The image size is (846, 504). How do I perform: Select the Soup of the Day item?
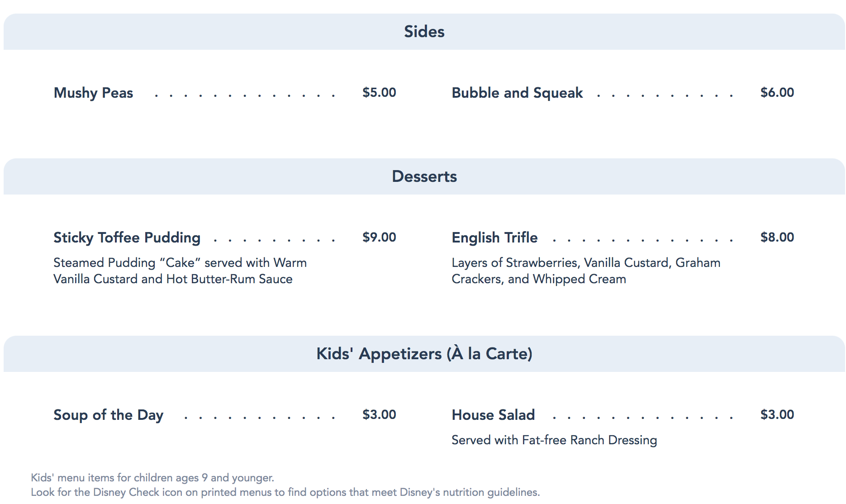108,415
